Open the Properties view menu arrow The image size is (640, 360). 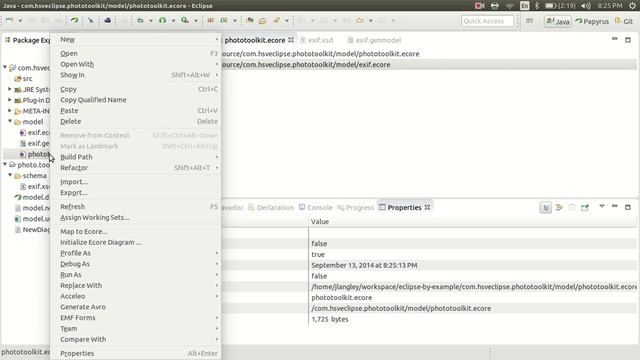[x=602, y=207]
